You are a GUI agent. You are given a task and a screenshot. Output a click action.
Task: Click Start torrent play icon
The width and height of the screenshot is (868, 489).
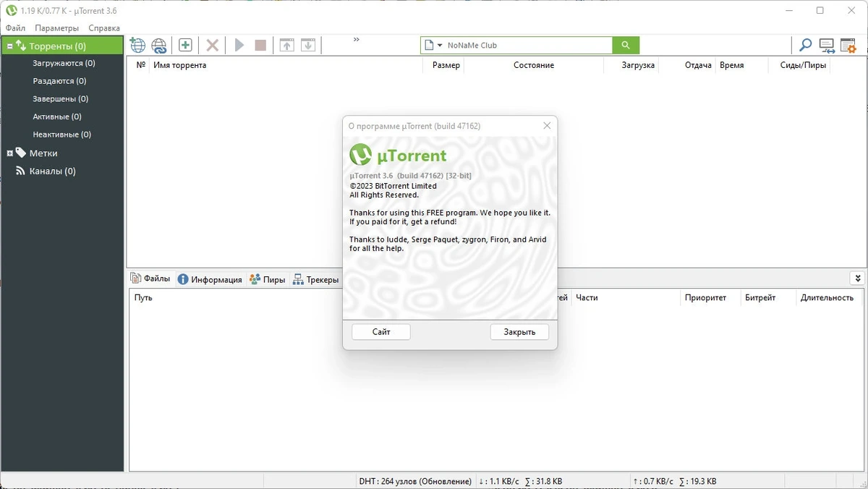pyautogui.click(x=239, y=45)
